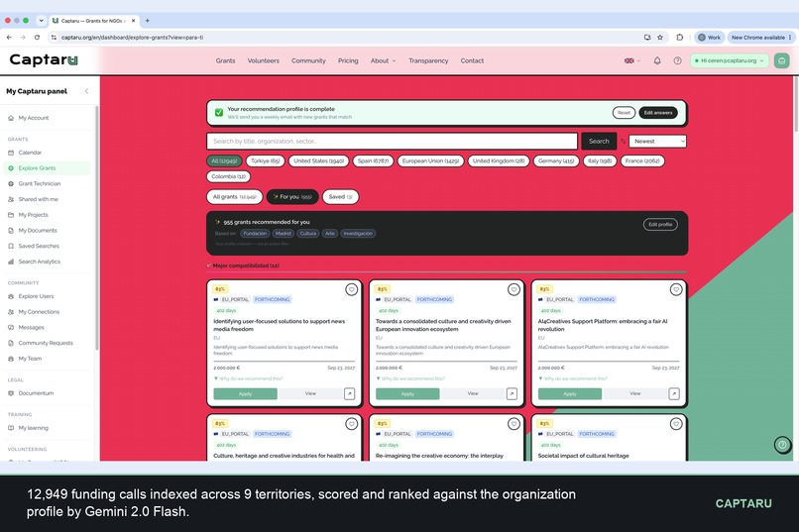Filter by Türkiye chip

tap(265, 160)
